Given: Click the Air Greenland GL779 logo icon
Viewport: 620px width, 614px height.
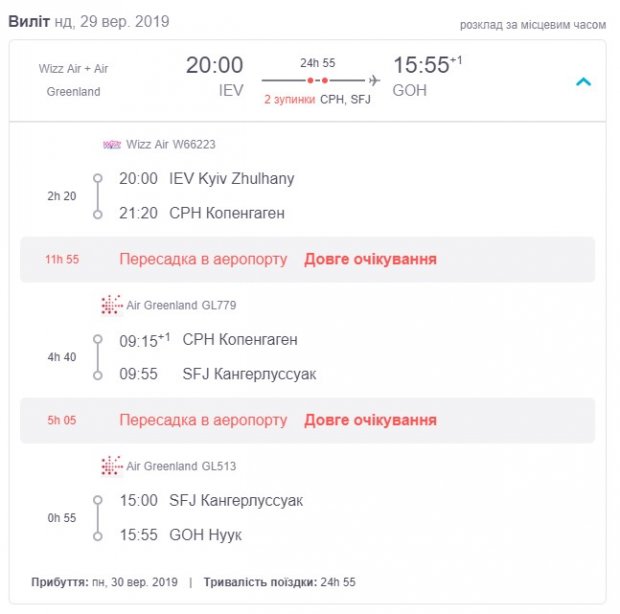Looking at the screenshot, I should (x=112, y=305).
